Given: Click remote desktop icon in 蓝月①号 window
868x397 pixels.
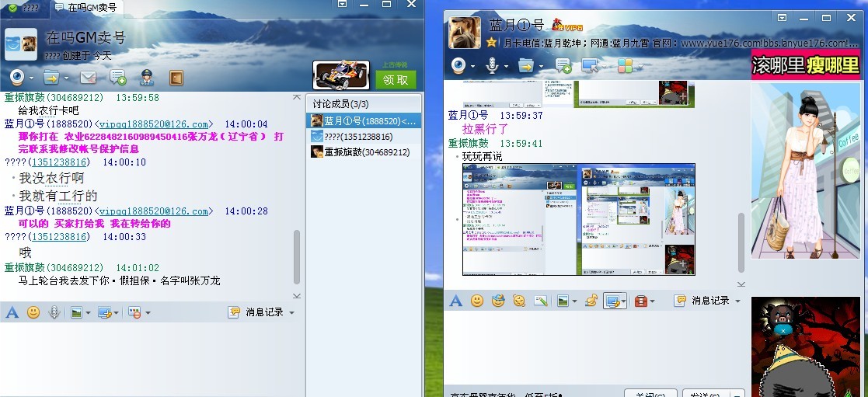Looking at the screenshot, I should [590, 66].
